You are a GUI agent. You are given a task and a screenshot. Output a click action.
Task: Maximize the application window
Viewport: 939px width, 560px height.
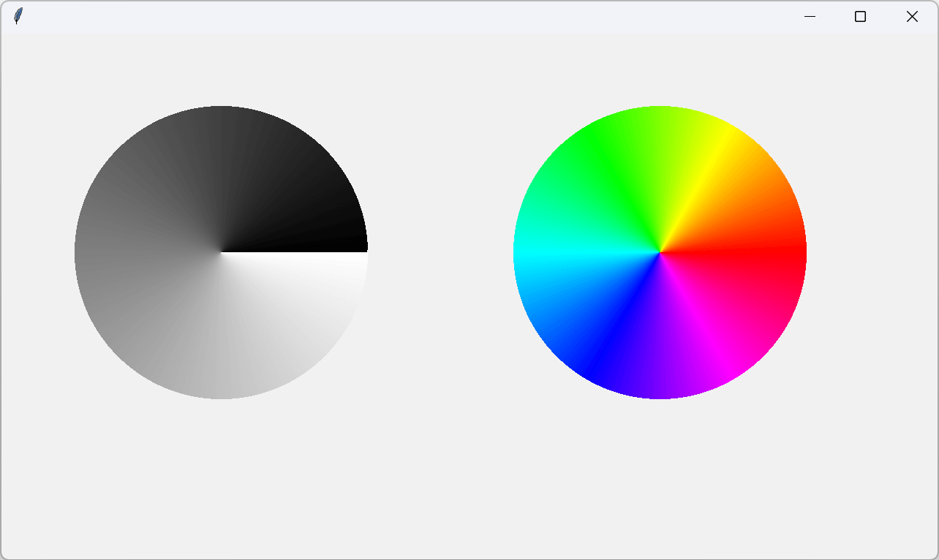click(x=860, y=16)
